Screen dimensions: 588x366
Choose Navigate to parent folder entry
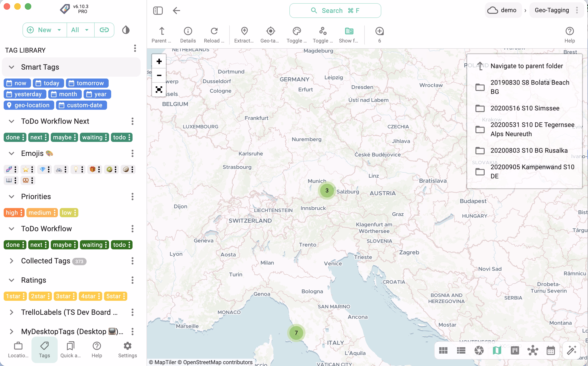click(524, 66)
